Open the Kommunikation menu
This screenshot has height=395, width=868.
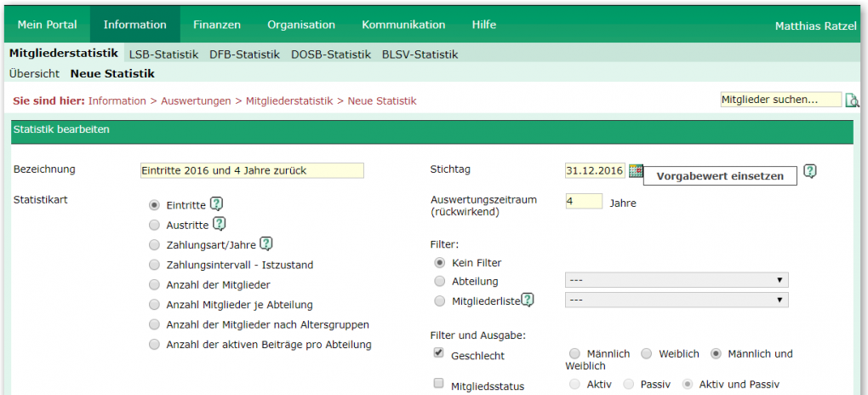403,25
